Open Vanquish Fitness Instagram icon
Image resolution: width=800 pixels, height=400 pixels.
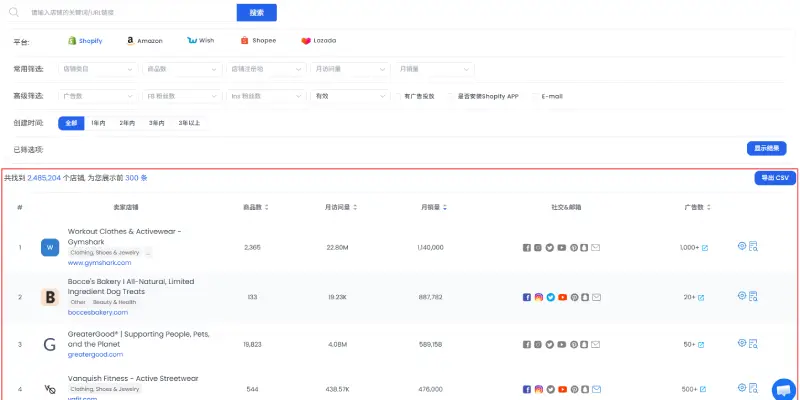539,389
